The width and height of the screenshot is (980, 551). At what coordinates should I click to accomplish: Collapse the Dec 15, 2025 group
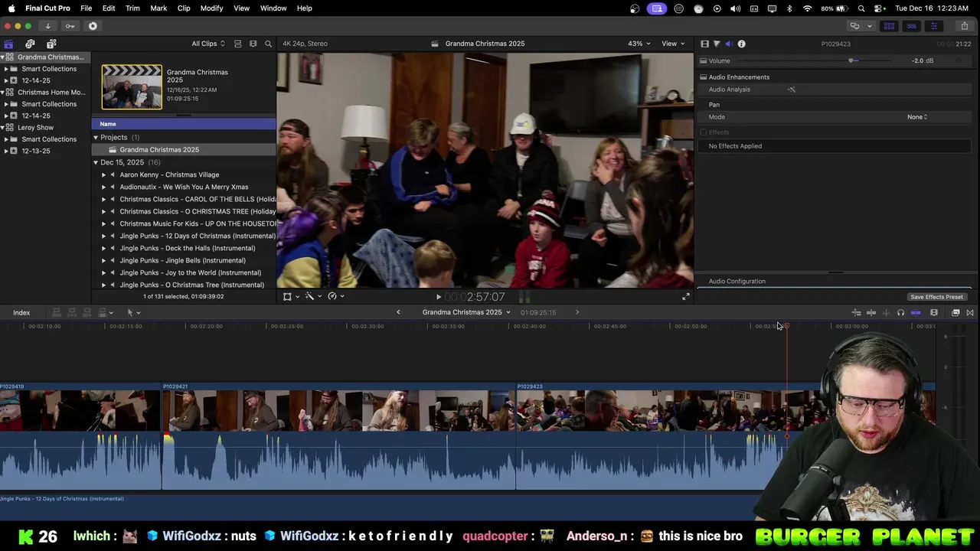96,162
